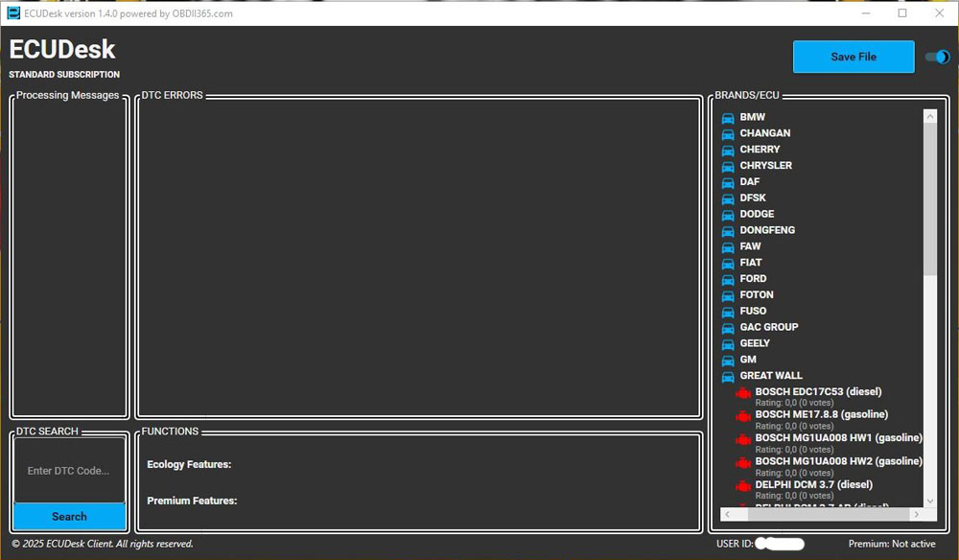
Task: Select the FUSO brand label
Action: [753, 312]
